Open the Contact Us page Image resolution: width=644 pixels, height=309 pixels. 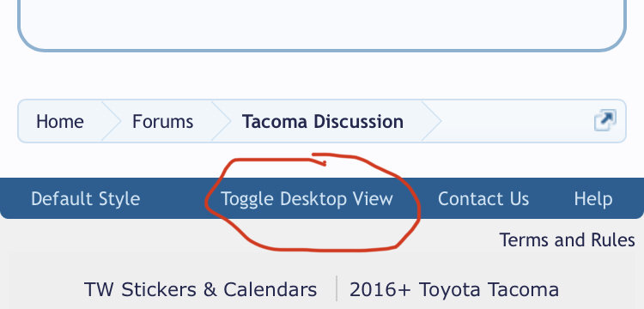point(483,199)
